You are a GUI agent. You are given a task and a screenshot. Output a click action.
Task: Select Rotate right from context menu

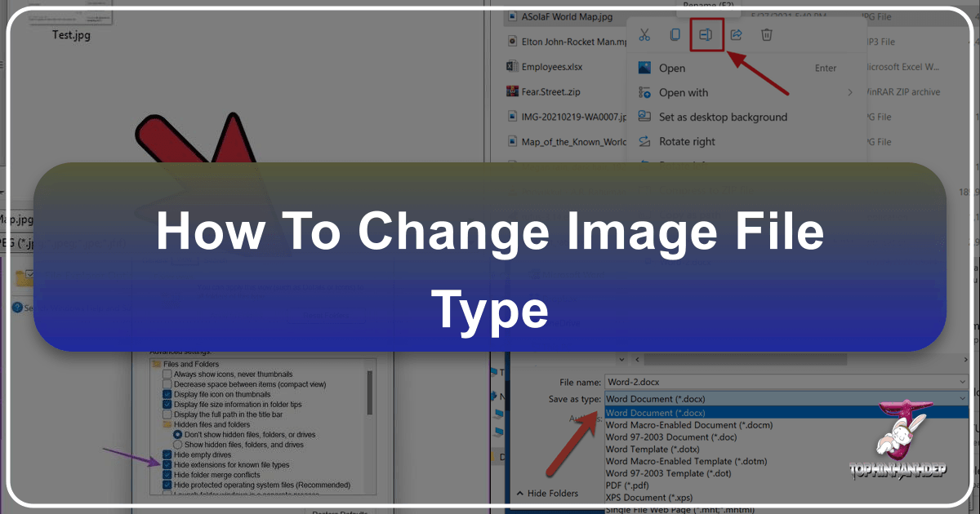pos(687,141)
